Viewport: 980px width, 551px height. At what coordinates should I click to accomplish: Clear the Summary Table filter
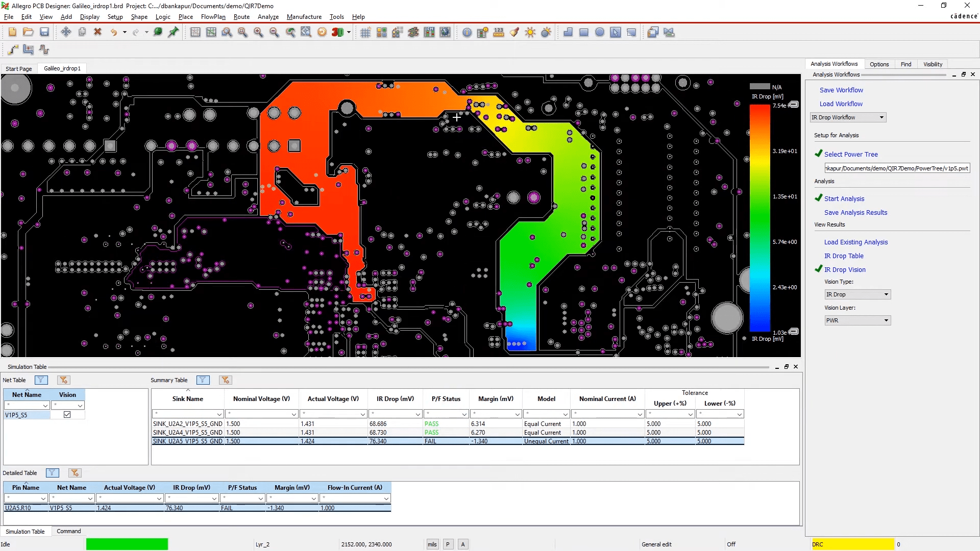click(225, 380)
